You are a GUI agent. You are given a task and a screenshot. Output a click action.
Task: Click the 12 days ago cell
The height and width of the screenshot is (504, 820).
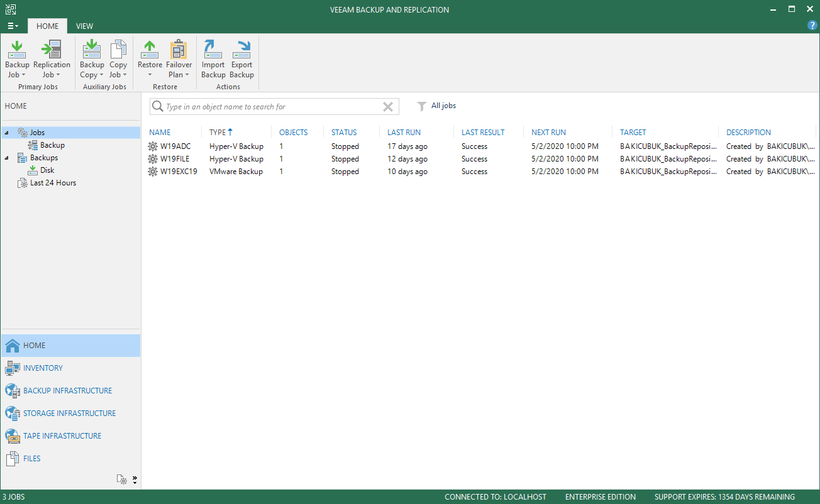[407, 159]
